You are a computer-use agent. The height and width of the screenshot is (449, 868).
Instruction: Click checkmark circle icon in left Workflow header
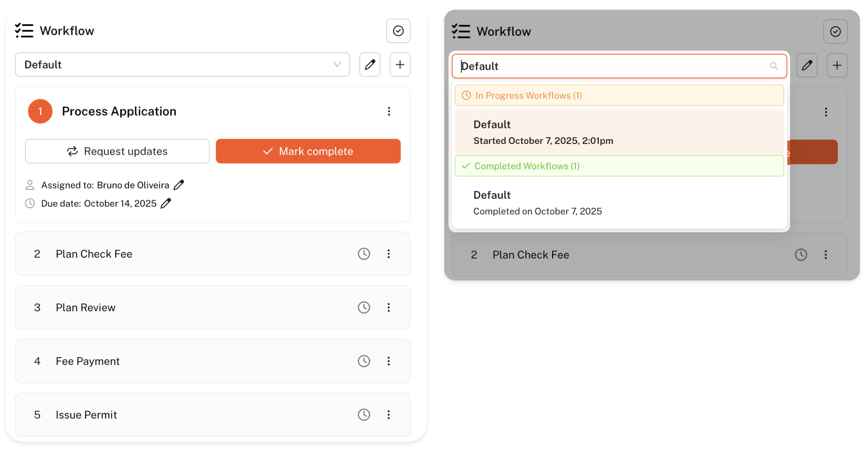[398, 31]
